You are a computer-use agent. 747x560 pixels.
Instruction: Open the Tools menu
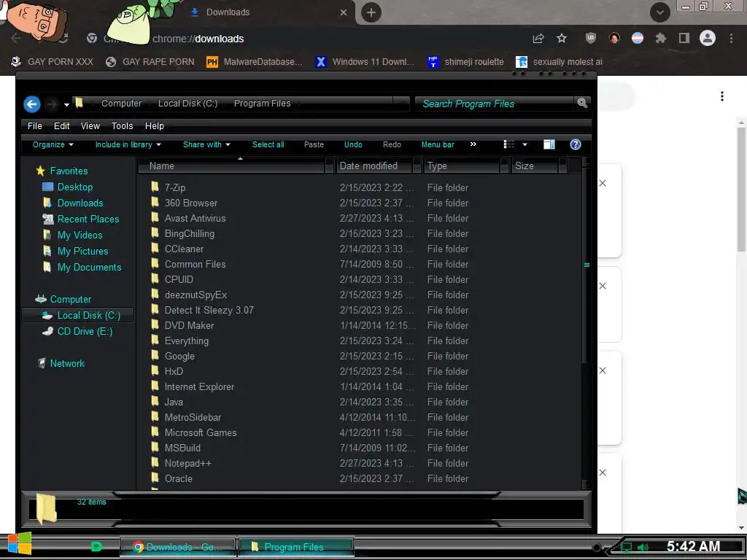[122, 126]
